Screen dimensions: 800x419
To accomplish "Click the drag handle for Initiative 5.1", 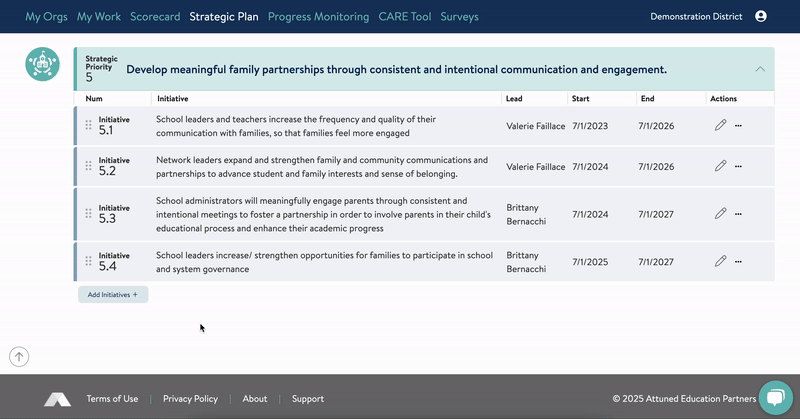I will pyautogui.click(x=88, y=125).
